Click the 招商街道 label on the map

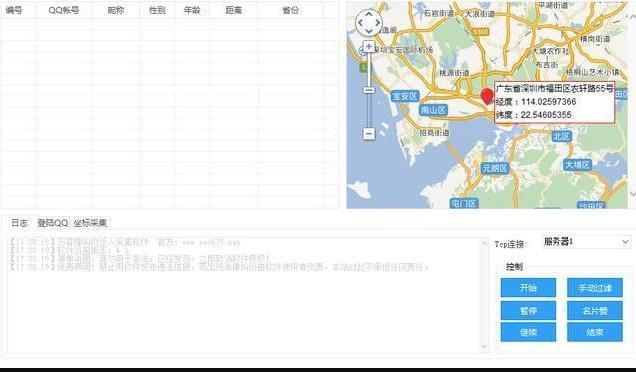tap(434, 133)
